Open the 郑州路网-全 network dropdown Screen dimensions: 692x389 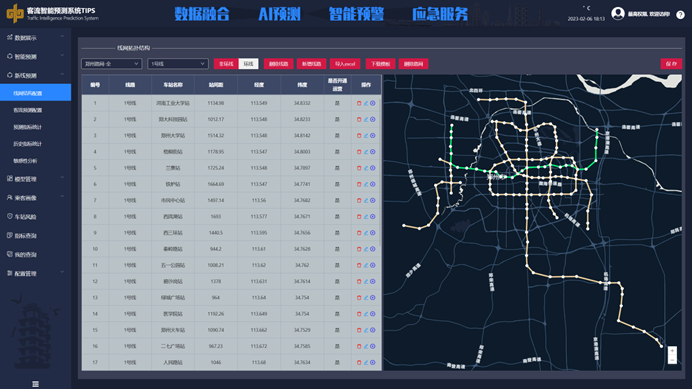tap(111, 64)
